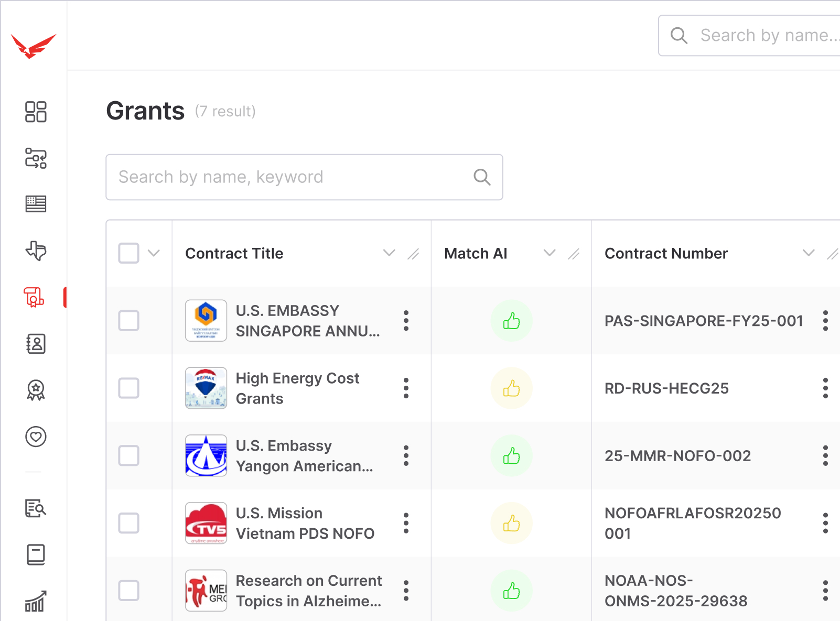Image resolution: width=840 pixels, height=621 pixels.
Task: Open the award ribbon sidebar icon
Action: 36,390
